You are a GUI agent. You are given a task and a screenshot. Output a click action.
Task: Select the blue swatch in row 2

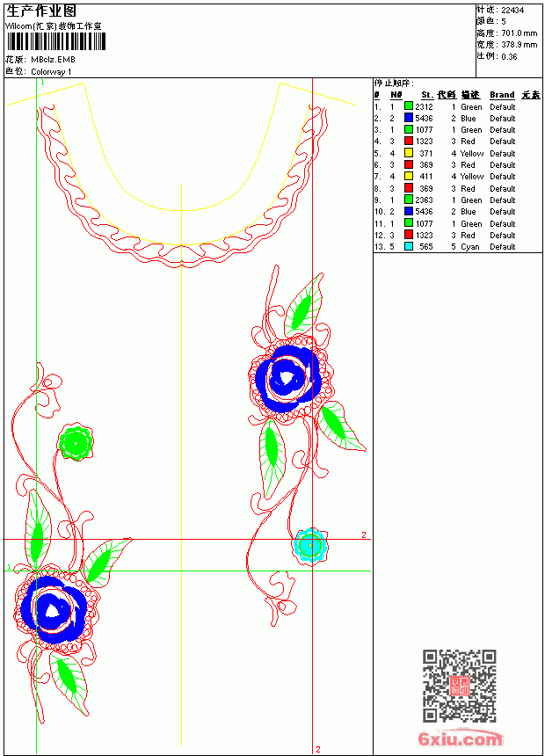coord(409,118)
